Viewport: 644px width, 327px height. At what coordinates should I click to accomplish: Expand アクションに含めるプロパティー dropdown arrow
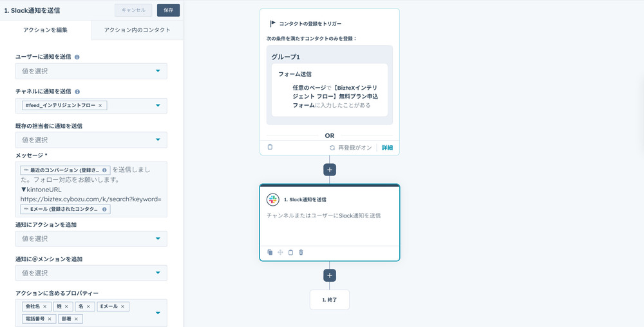pos(158,313)
